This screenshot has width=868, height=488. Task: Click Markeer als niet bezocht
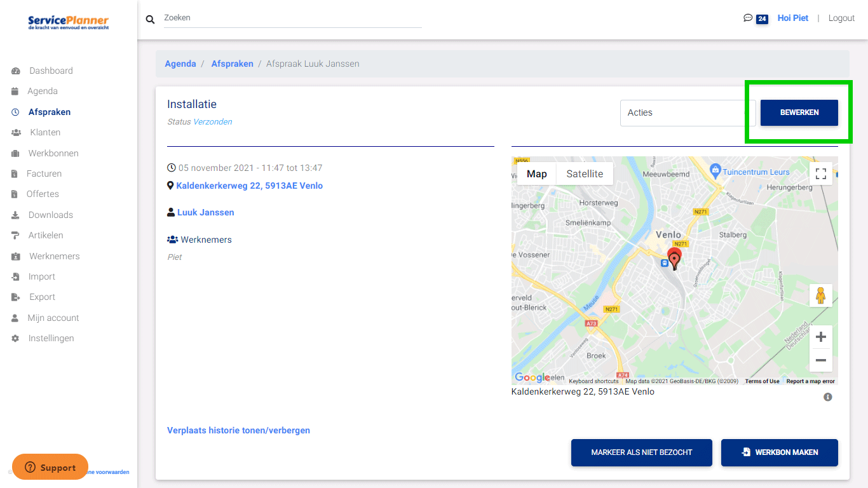pyautogui.click(x=641, y=452)
